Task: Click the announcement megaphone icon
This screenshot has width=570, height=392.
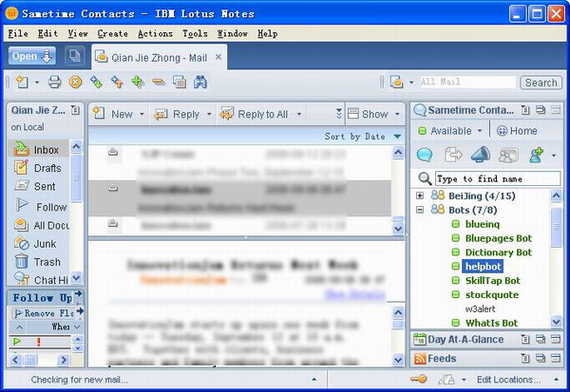Action: pos(481,155)
